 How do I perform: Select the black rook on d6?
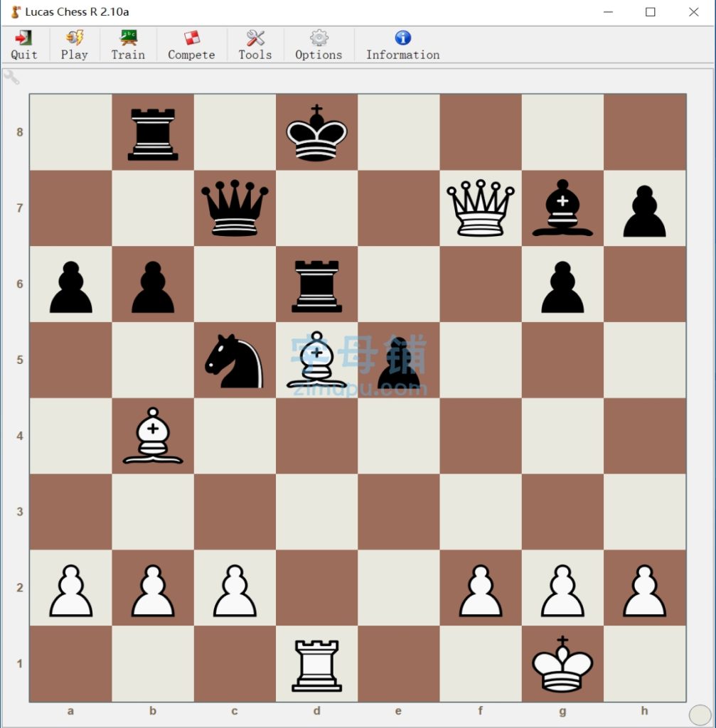pyautogui.click(x=316, y=286)
